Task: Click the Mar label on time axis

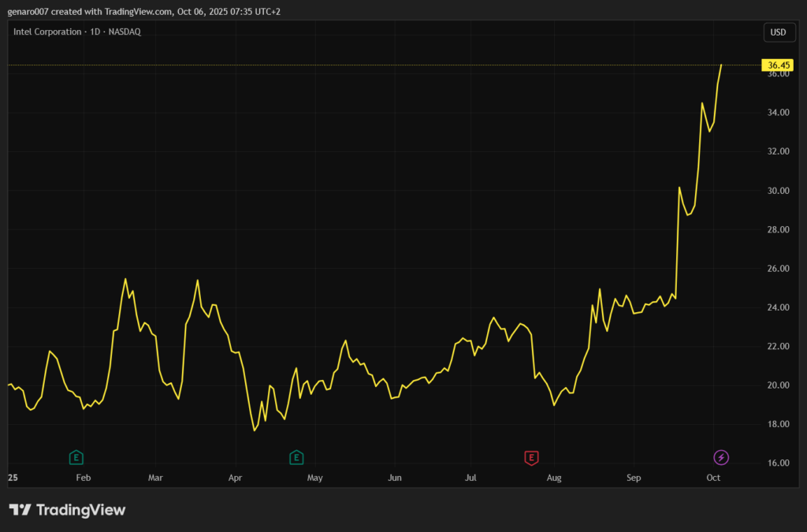Action: [x=155, y=478]
